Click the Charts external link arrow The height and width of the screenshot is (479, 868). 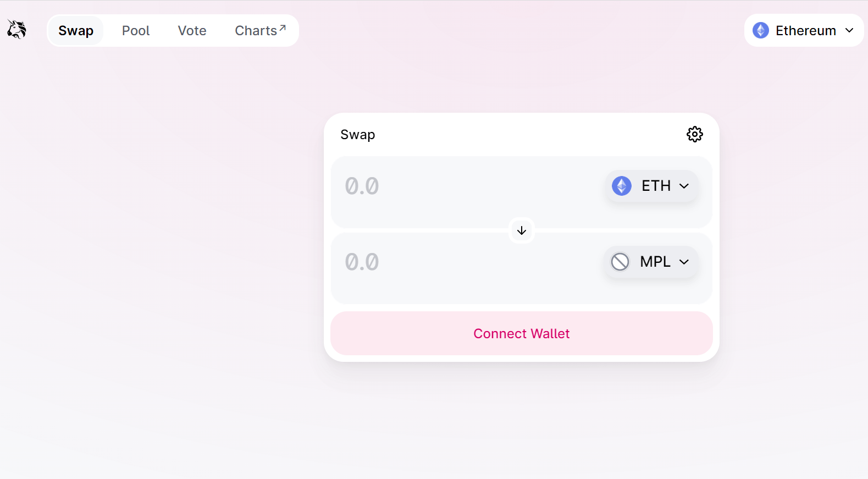coord(283,27)
